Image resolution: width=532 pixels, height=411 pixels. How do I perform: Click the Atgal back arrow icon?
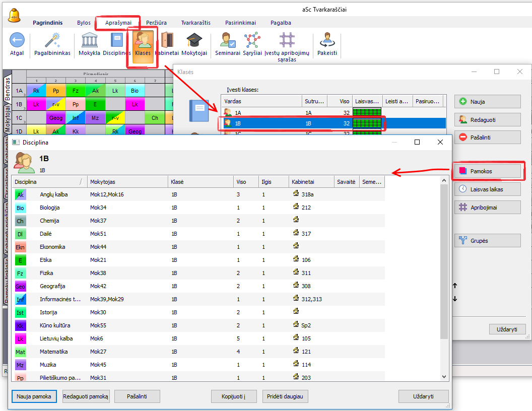tap(17, 41)
